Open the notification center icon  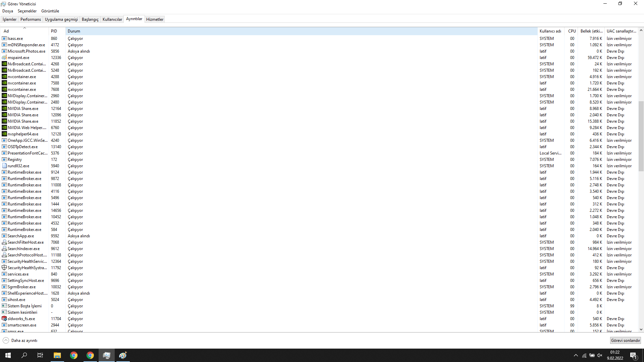(x=633, y=355)
